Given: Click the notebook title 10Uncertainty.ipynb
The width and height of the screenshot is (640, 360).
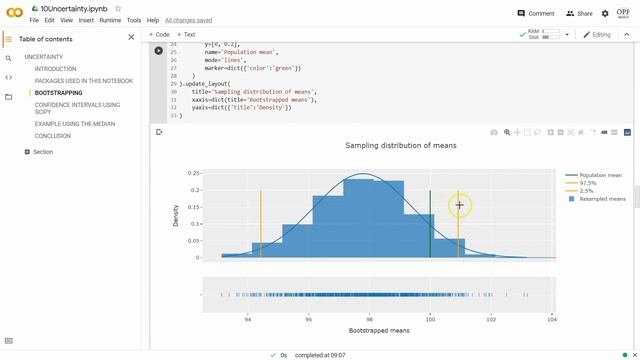Looking at the screenshot, I should 74,9.
